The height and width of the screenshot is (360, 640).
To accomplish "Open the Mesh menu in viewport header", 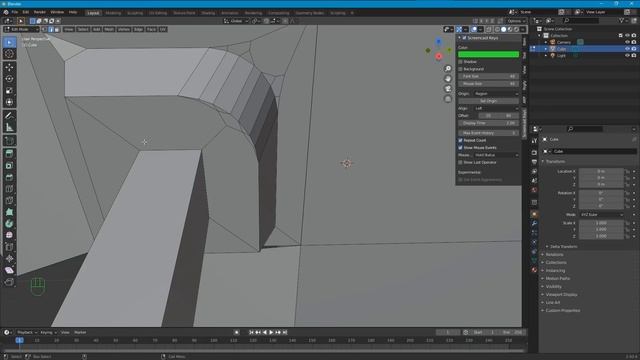I will click(109, 29).
